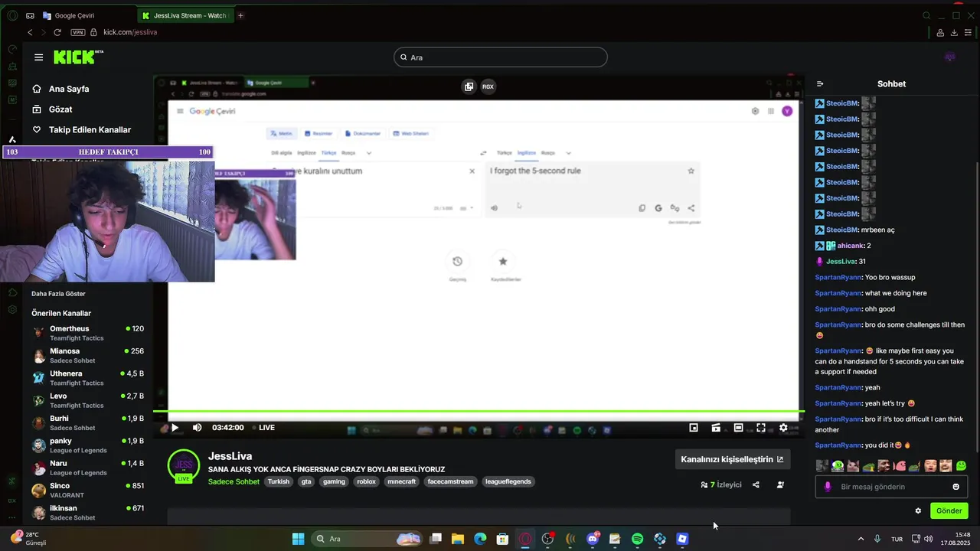
Task: Go to Ana Sayfa home page
Action: point(60,89)
